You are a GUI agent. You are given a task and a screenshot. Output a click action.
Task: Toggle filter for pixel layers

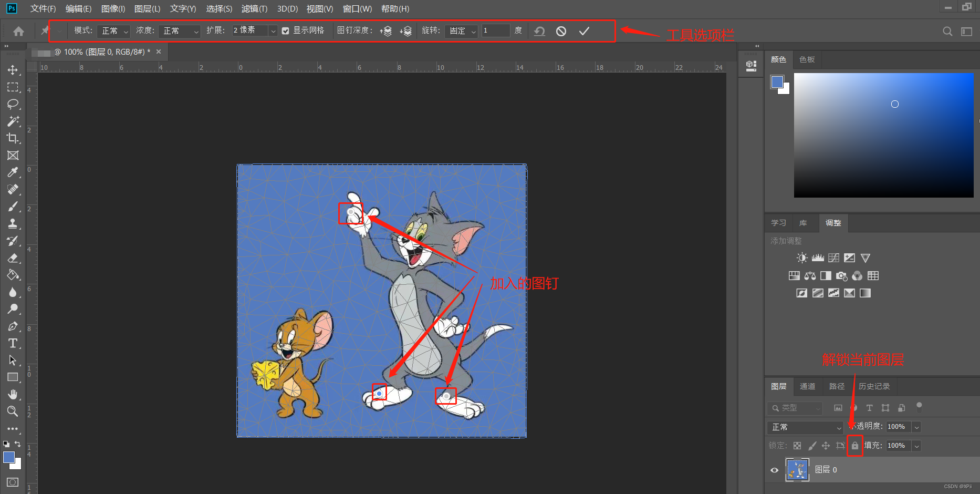(838, 408)
